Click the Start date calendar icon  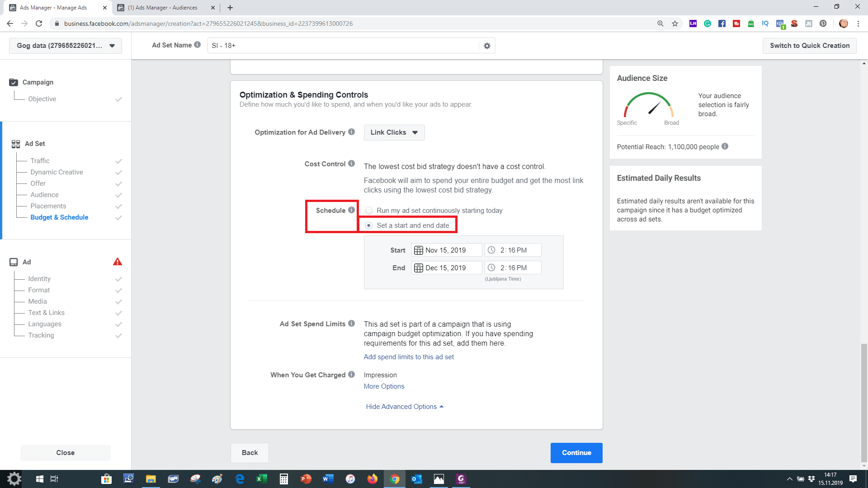pos(419,250)
